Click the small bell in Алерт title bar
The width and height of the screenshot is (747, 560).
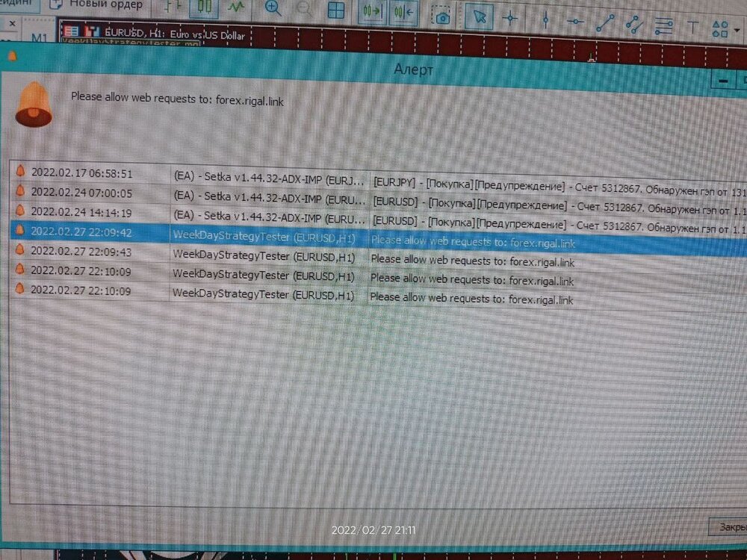[13, 56]
